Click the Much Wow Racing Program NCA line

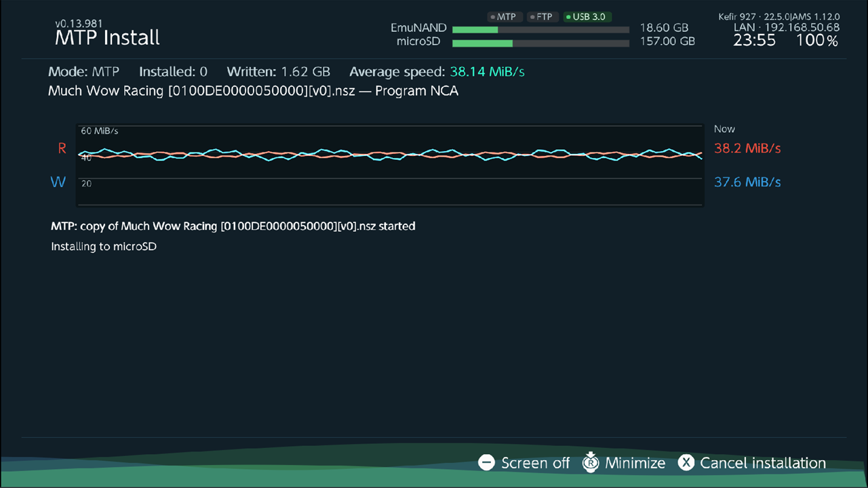253,91
